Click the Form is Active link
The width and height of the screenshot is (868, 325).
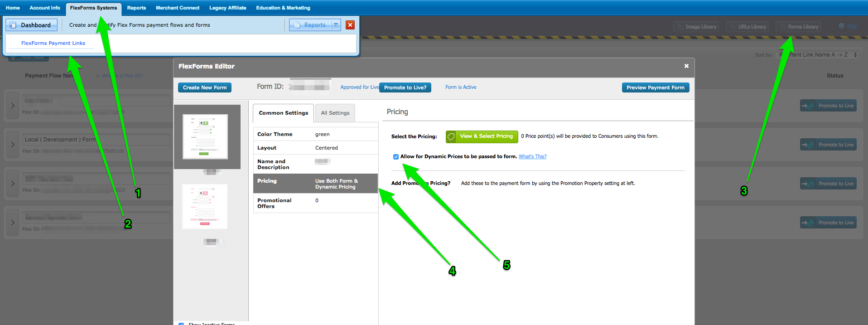coord(461,87)
